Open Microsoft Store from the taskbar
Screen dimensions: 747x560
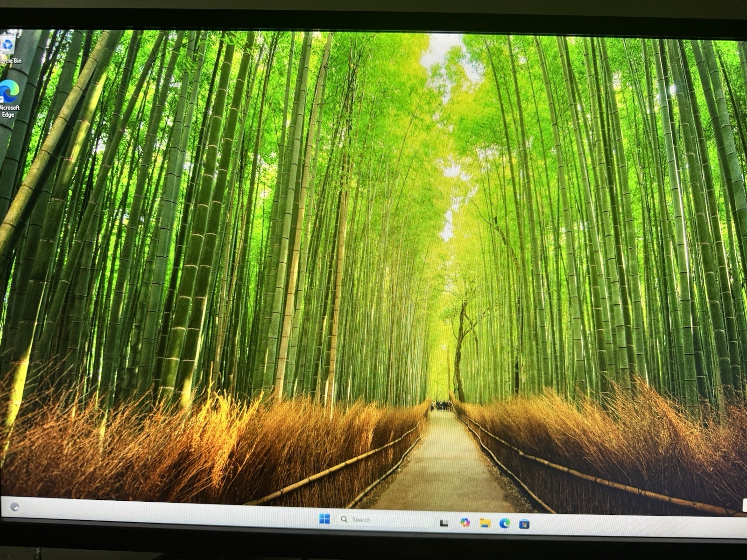[x=524, y=524]
